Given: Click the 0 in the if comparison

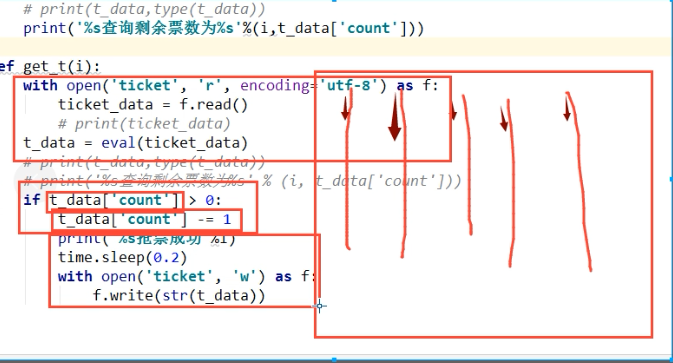Looking at the screenshot, I should click(209, 200).
